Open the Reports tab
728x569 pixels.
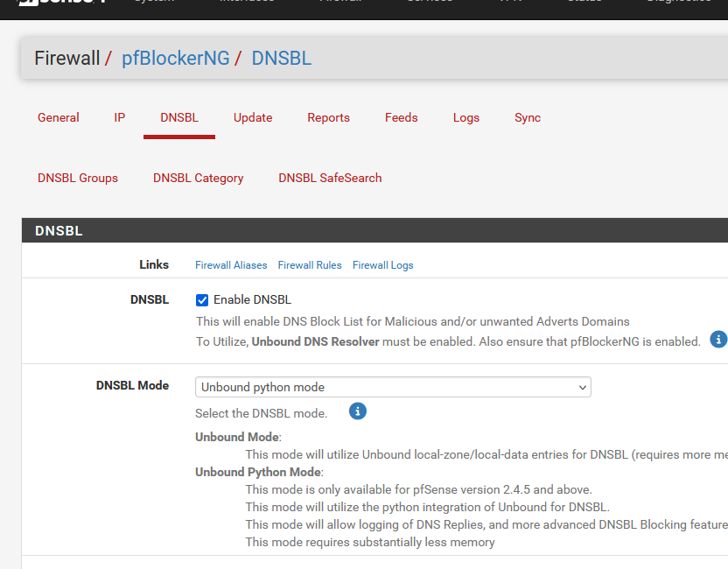[328, 118]
